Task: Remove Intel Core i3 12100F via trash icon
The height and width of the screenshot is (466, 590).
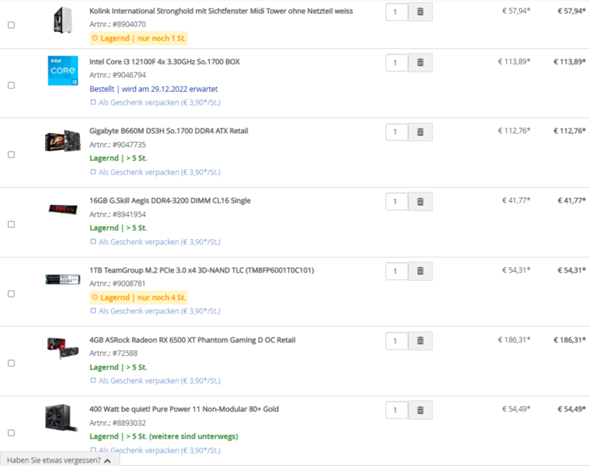Action: pyautogui.click(x=420, y=62)
